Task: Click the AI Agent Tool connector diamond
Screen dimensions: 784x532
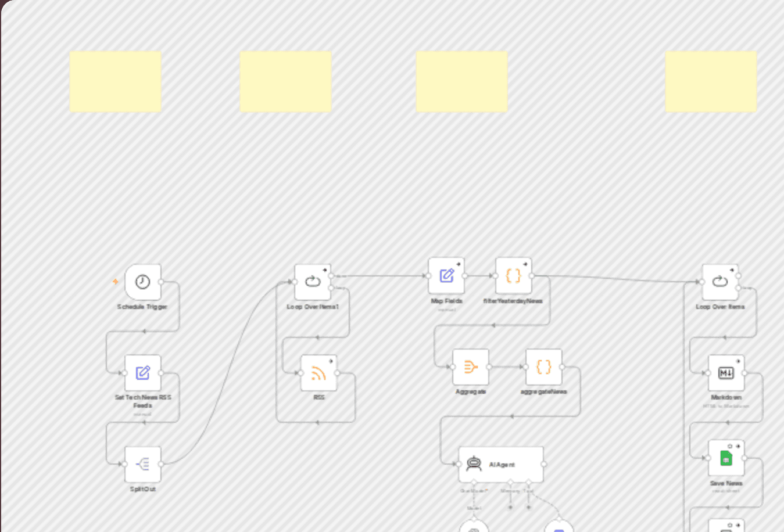Action: click(x=528, y=482)
